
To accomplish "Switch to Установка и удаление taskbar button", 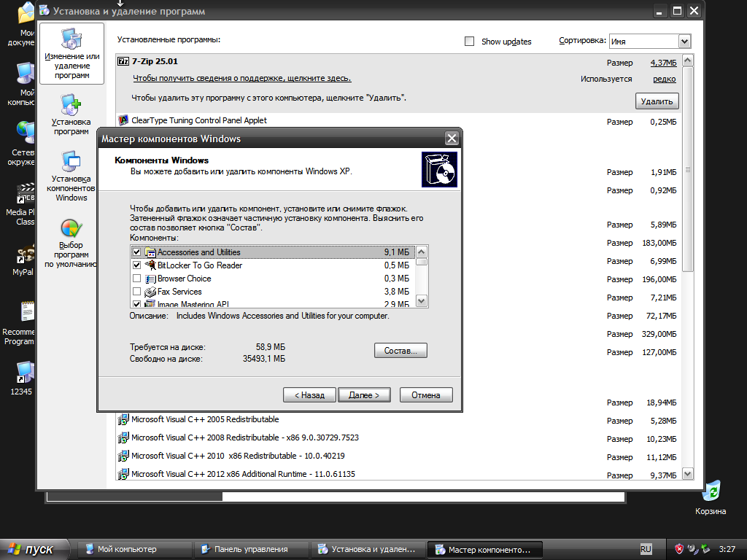I will (368, 549).
